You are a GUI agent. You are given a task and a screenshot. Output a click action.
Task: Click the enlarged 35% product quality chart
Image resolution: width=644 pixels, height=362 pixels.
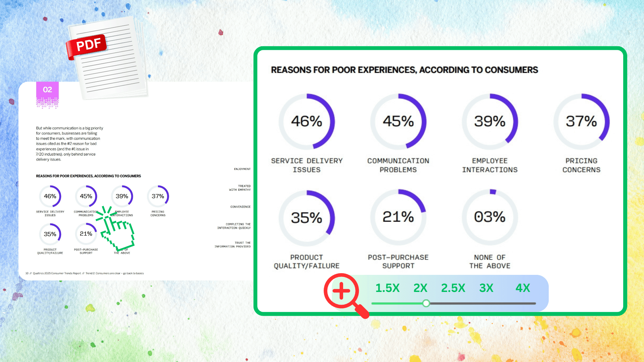(307, 218)
